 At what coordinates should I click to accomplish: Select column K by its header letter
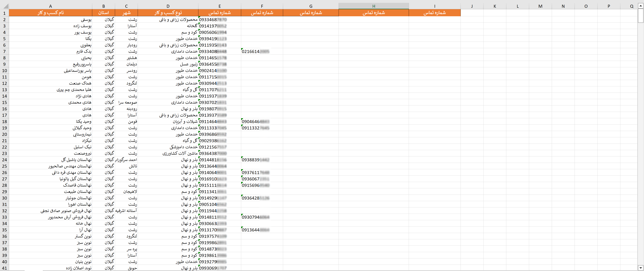495,6
